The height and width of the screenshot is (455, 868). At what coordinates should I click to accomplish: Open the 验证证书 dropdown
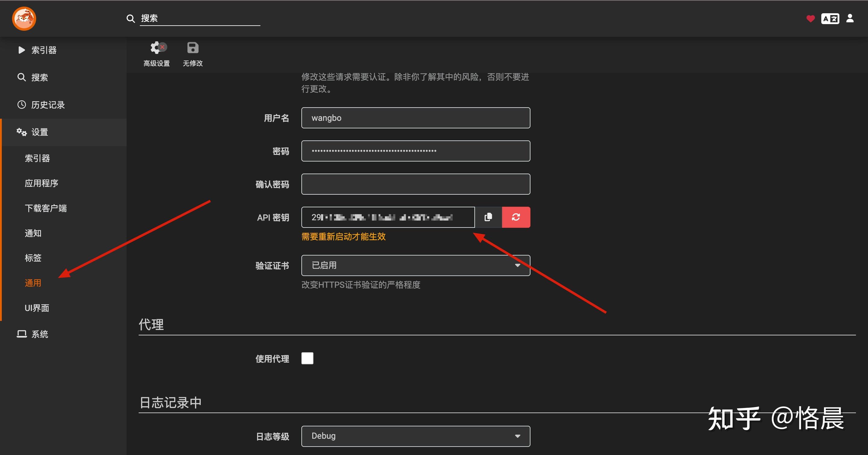tap(416, 265)
